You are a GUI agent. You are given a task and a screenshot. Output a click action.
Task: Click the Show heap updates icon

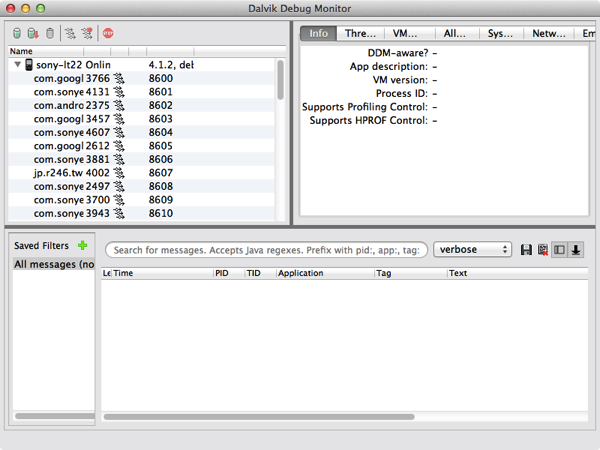coord(17,33)
